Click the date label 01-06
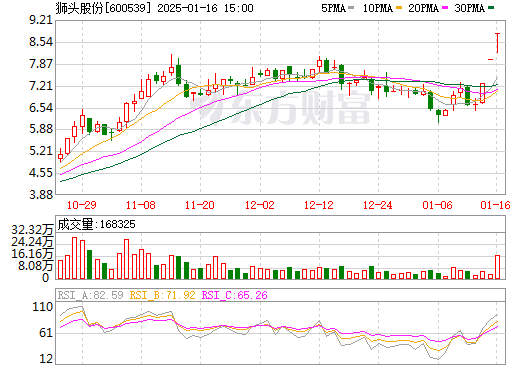 tap(437, 205)
